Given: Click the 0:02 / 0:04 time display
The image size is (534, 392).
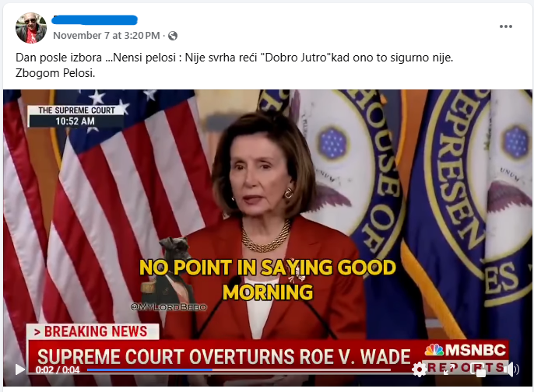Looking at the screenshot, I should [x=58, y=369].
